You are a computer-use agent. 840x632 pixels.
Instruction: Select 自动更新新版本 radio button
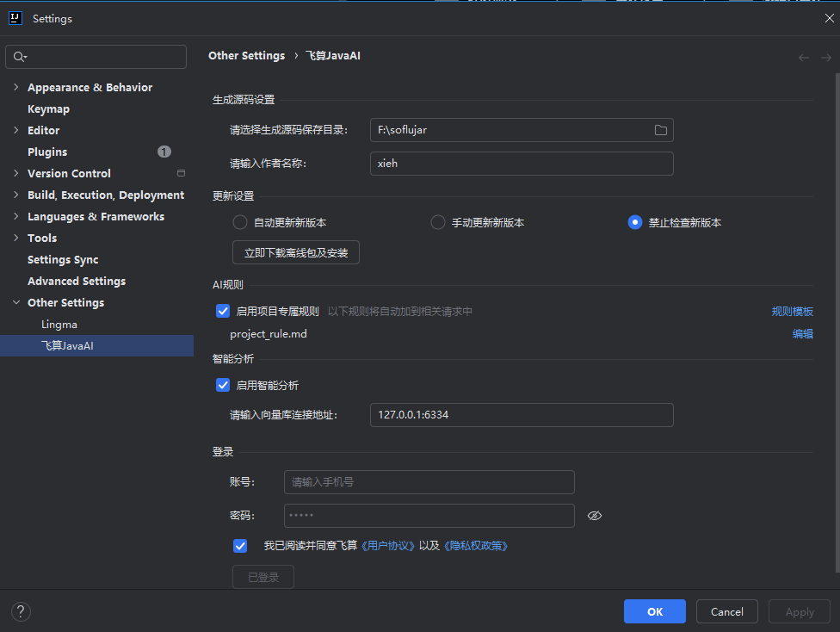pos(240,222)
